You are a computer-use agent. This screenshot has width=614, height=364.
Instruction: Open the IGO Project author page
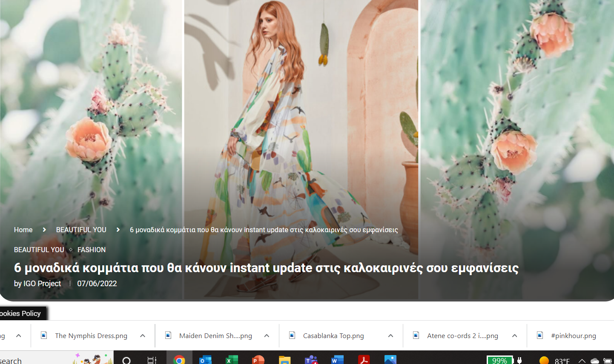click(42, 284)
